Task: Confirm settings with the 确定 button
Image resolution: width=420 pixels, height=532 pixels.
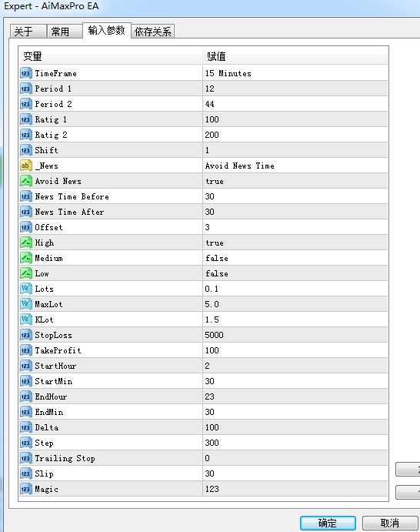Action: [x=328, y=523]
